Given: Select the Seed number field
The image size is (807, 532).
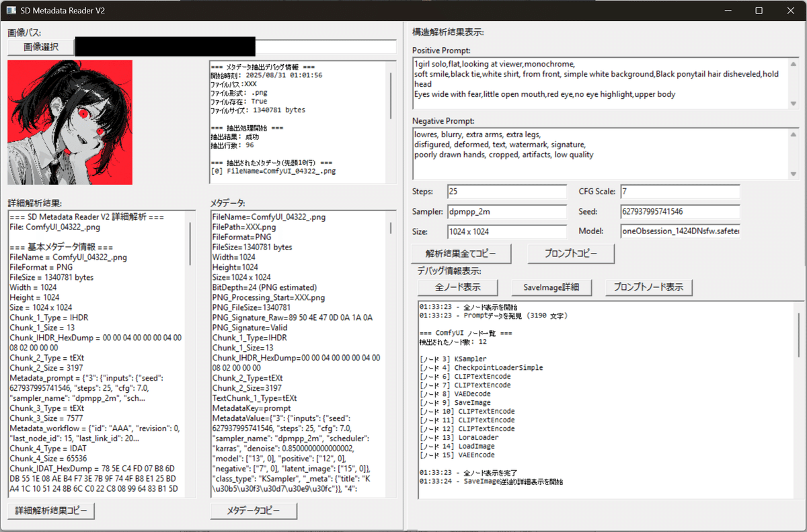Looking at the screenshot, I should (x=679, y=211).
